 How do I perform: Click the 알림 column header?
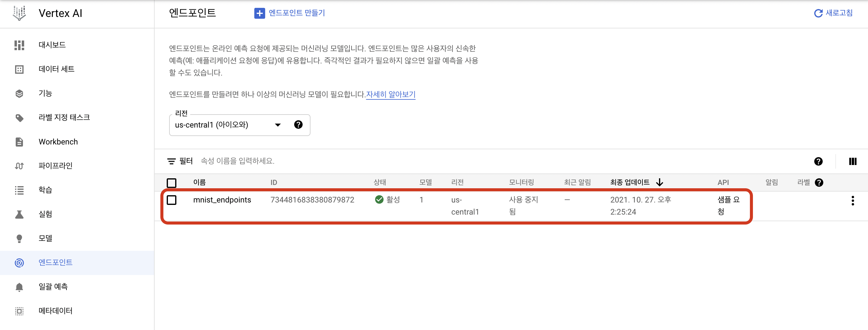coord(772,182)
